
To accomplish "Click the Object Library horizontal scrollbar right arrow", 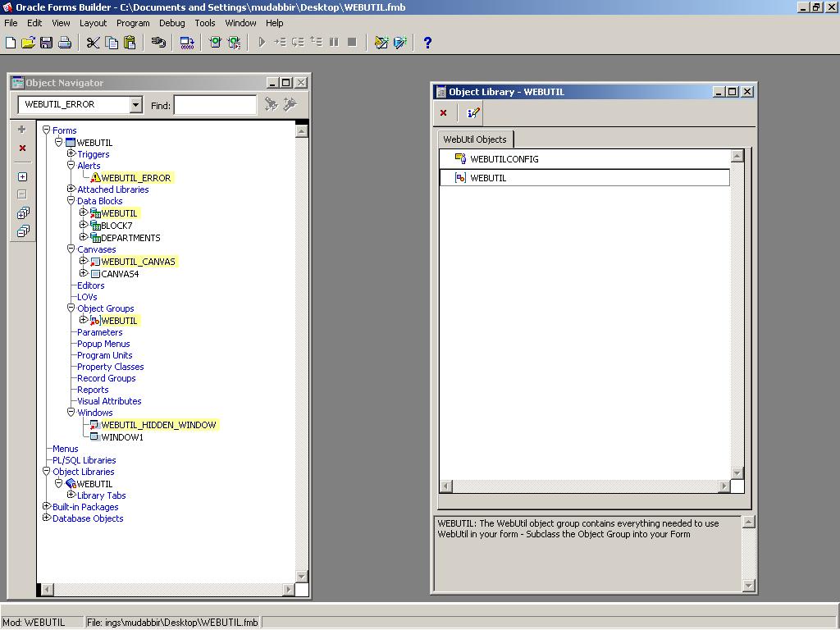I will tap(724, 486).
